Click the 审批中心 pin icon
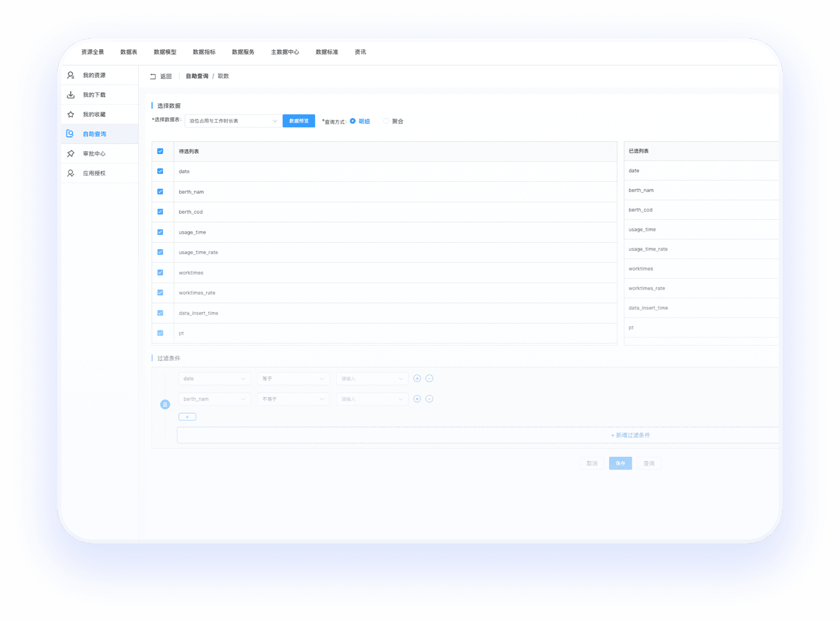840x620 pixels. coord(71,154)
